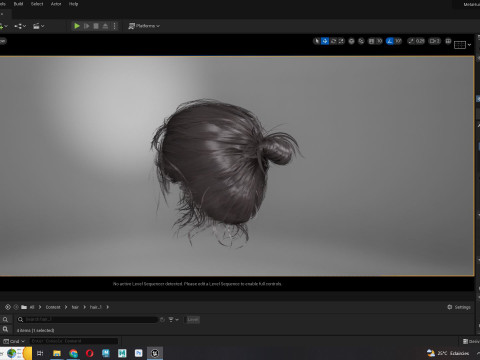The width and height of the screenshot is (480, 360).
Task: Adjust camera speed setting in viewport
Action: pos(435,41)
